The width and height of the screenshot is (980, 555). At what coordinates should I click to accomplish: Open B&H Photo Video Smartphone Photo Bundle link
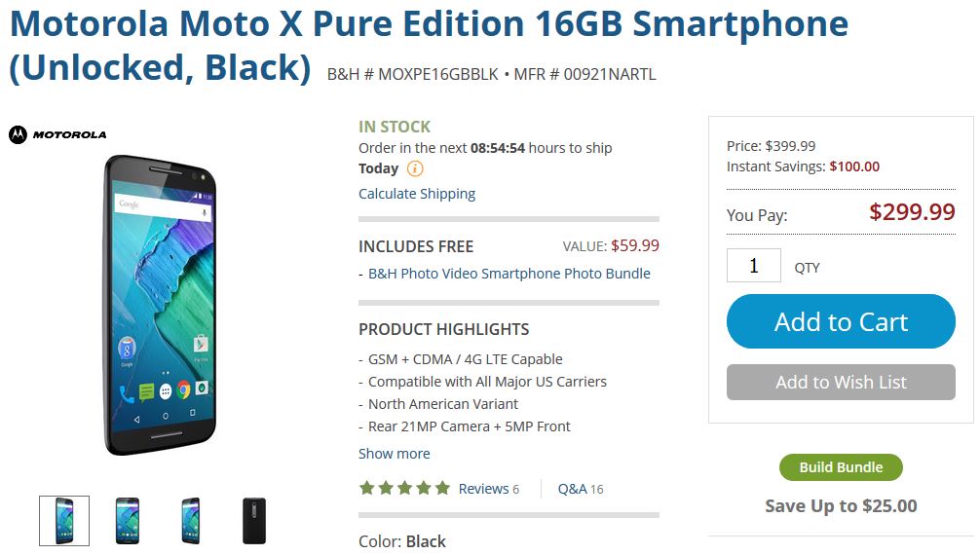(509, 274)
